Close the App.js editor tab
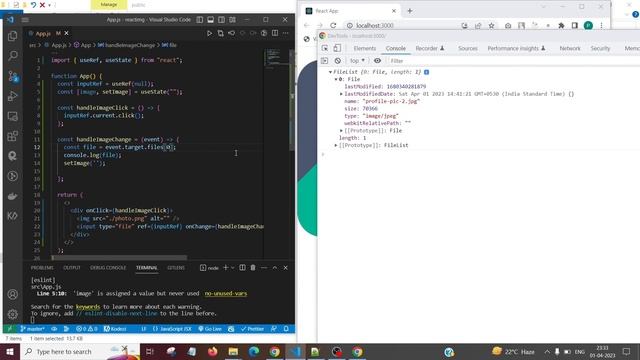The image size is (640, 360). coord(67,33)
